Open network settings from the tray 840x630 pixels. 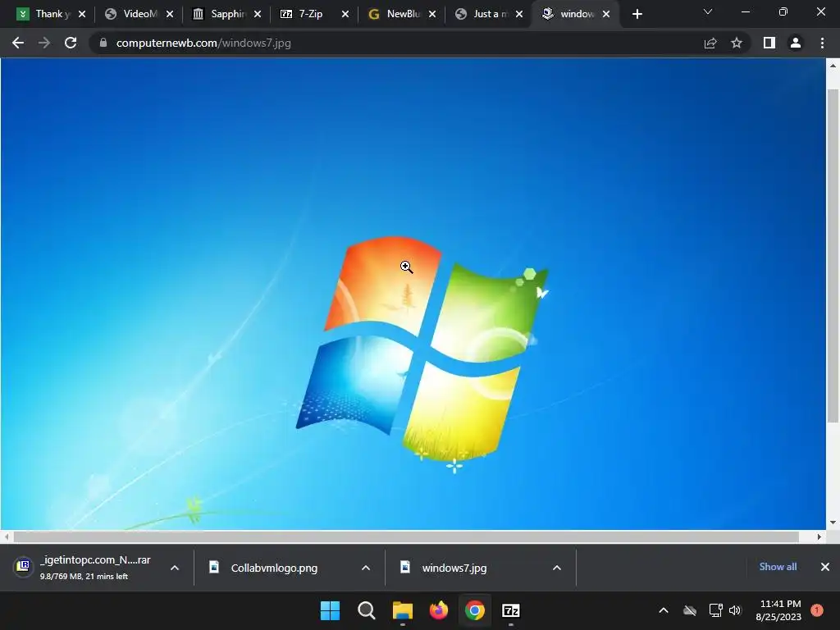coord(715,610)
